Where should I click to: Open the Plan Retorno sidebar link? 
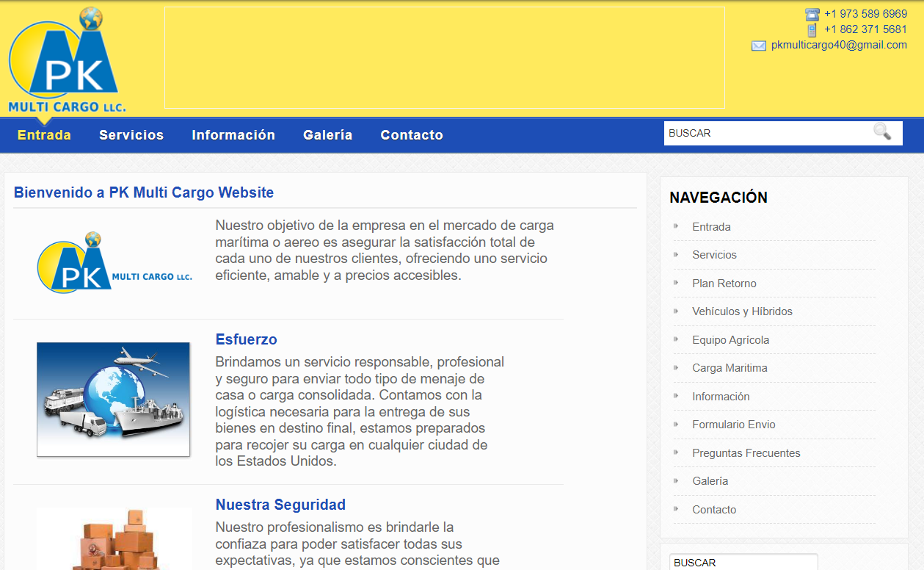point(724,284)
